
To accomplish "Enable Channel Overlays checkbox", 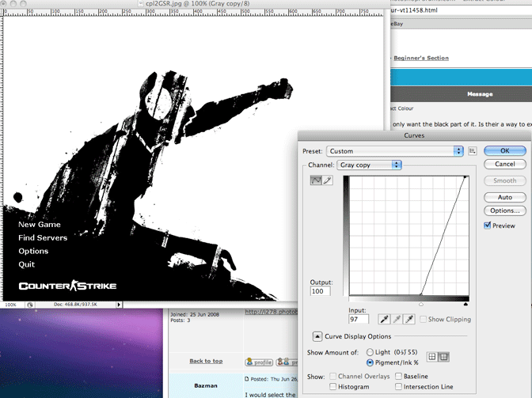I will pyautogui.click(x=332, y=377).
